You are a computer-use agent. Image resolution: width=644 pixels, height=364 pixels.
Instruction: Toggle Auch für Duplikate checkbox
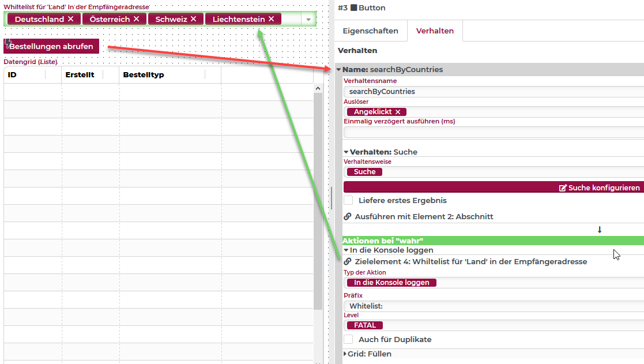(x=348, y=339)
